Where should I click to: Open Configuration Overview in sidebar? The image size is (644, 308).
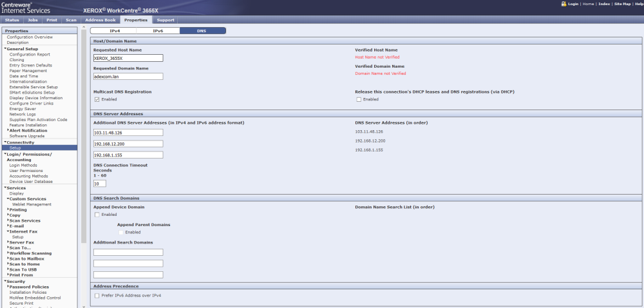pos(30,37)
